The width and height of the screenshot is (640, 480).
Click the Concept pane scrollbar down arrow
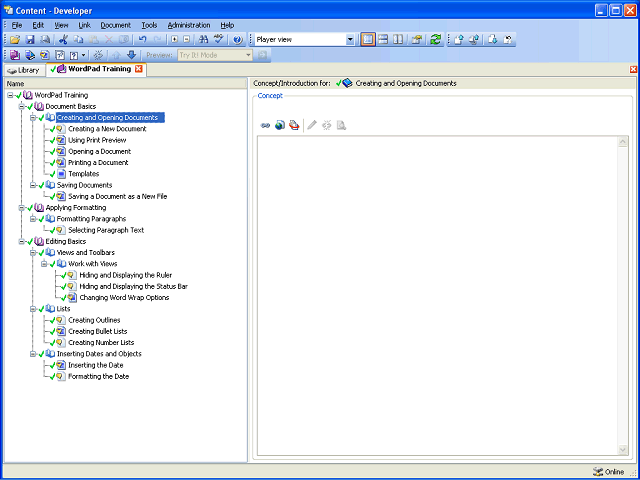tap(622, 449)
